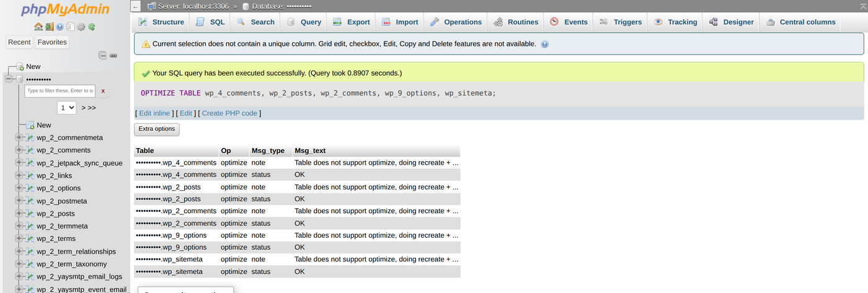Open the Events tab

tap(569, 22)
